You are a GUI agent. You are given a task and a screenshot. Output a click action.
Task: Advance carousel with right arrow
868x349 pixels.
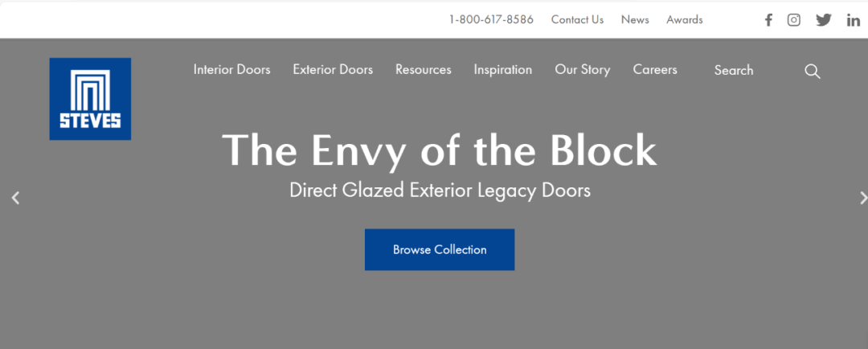(862, 198)
